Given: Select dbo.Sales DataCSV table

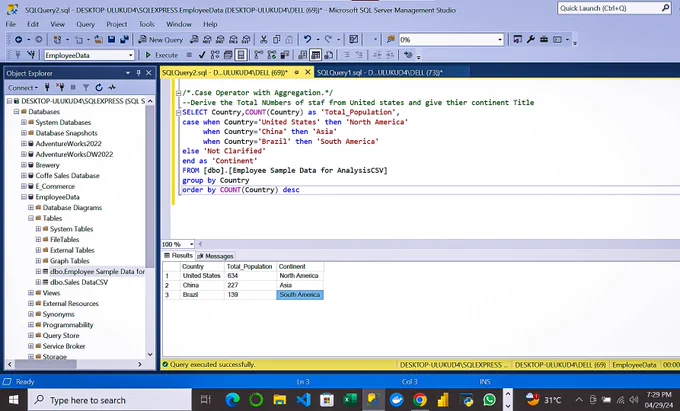Looking at the screenshot, I should [x=79, y=282].
